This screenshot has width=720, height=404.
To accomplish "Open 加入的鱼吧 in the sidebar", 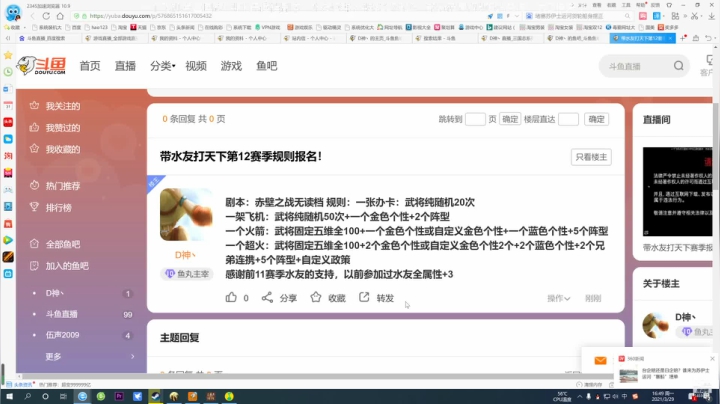I will 59,266.
